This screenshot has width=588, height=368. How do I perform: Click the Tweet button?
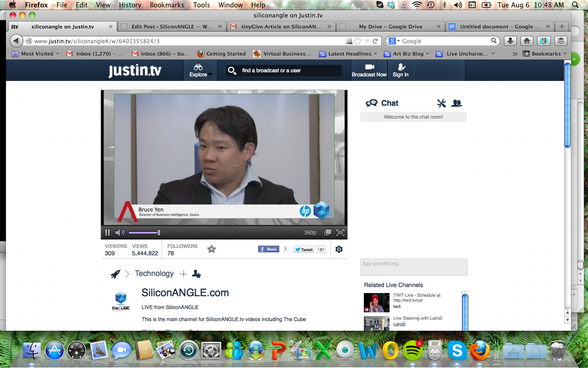[x=304, y=250]
